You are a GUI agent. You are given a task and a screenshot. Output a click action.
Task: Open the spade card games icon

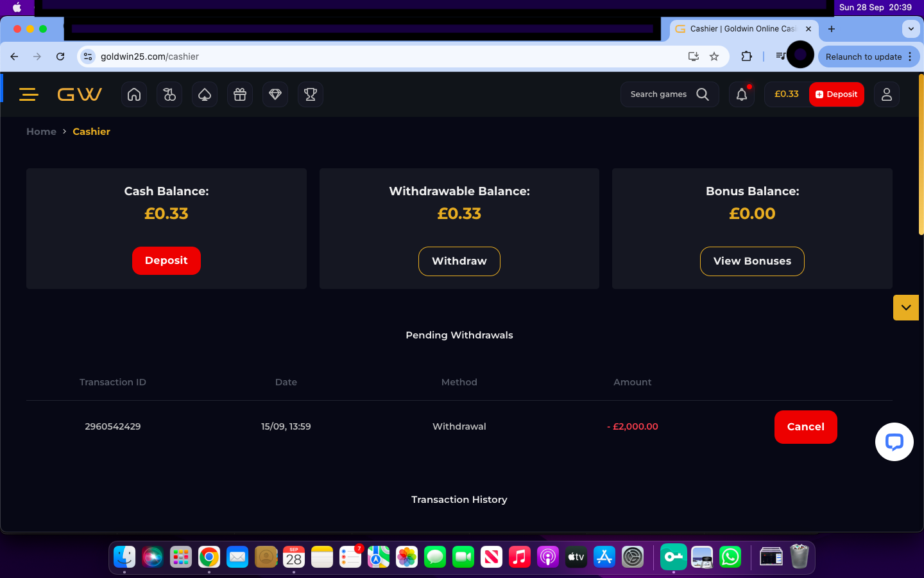point(205,94)
